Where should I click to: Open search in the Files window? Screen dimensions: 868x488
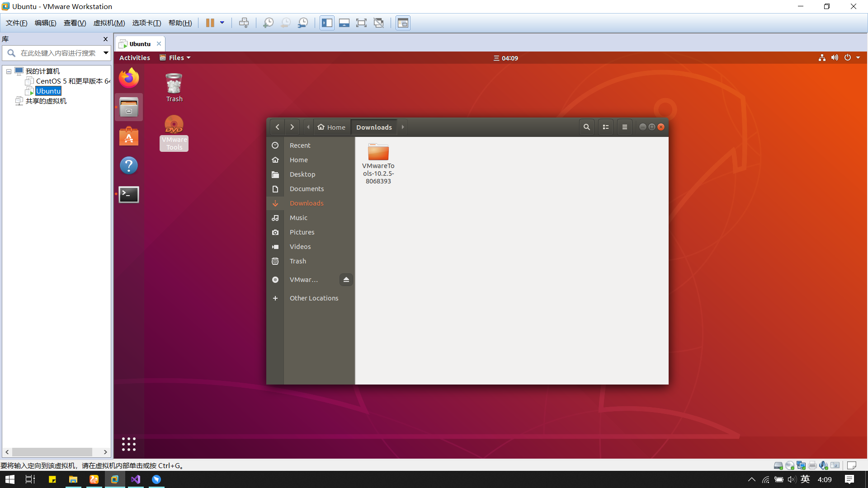tap(586, 127)
